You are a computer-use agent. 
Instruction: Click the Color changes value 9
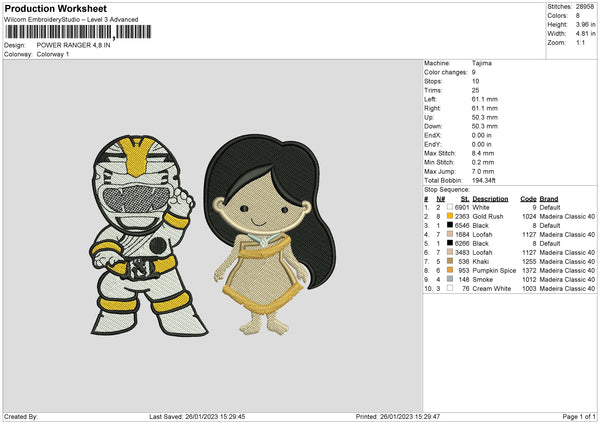click(x=474, y=72)
